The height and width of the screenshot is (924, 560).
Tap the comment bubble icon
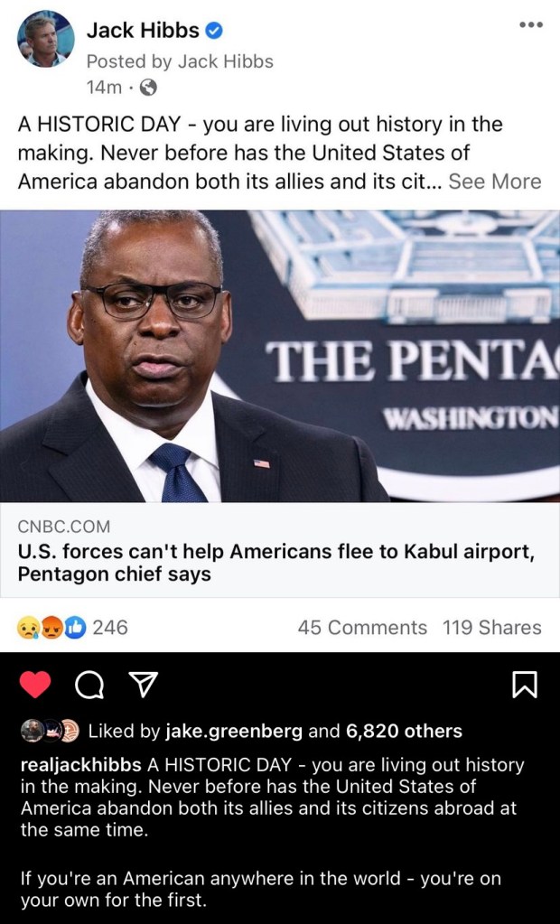pos(89,686)
